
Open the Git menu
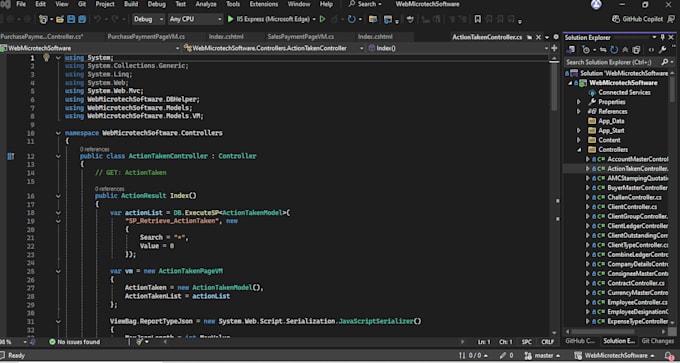[82, 4]
